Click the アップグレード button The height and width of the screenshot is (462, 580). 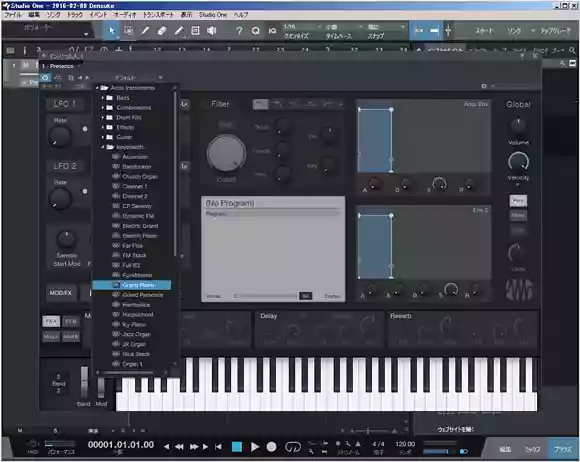point(556,31)
